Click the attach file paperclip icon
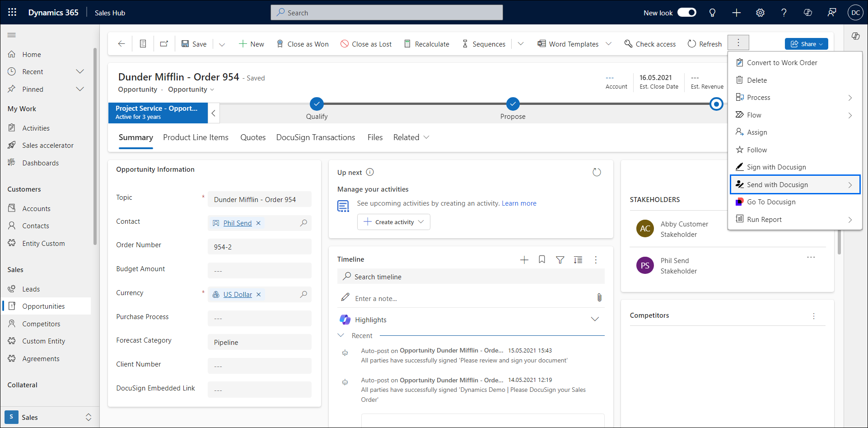 (x=599, y=298)
